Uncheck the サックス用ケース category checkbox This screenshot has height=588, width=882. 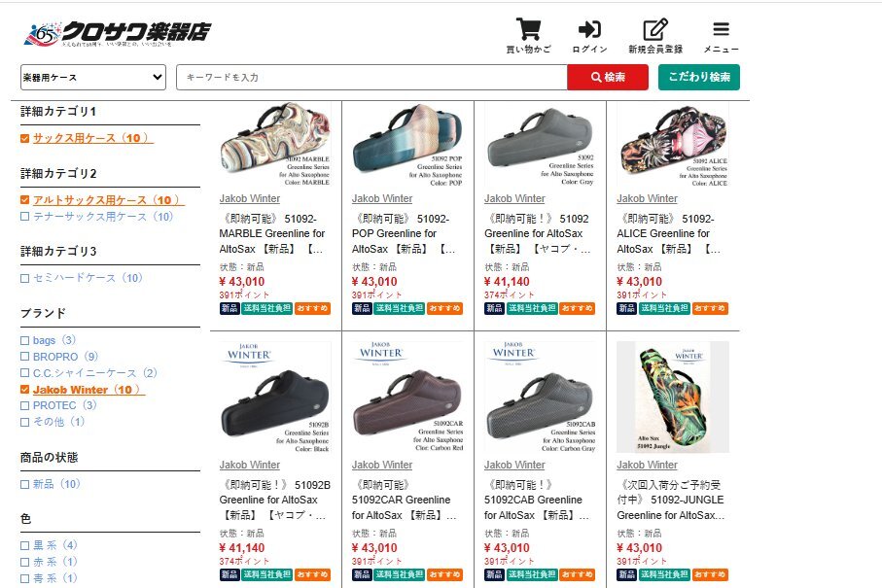[24, 138]
